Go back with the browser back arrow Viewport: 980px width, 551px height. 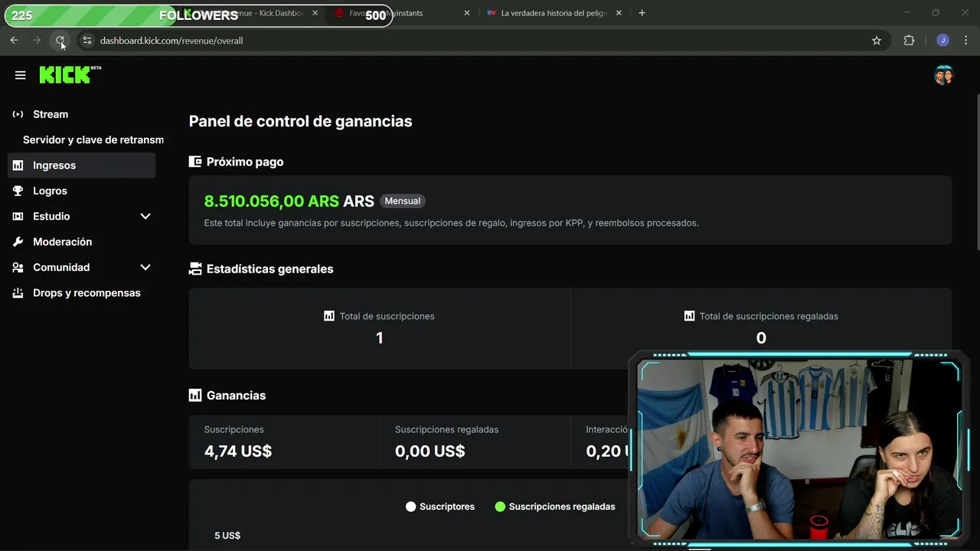(14, 41)
